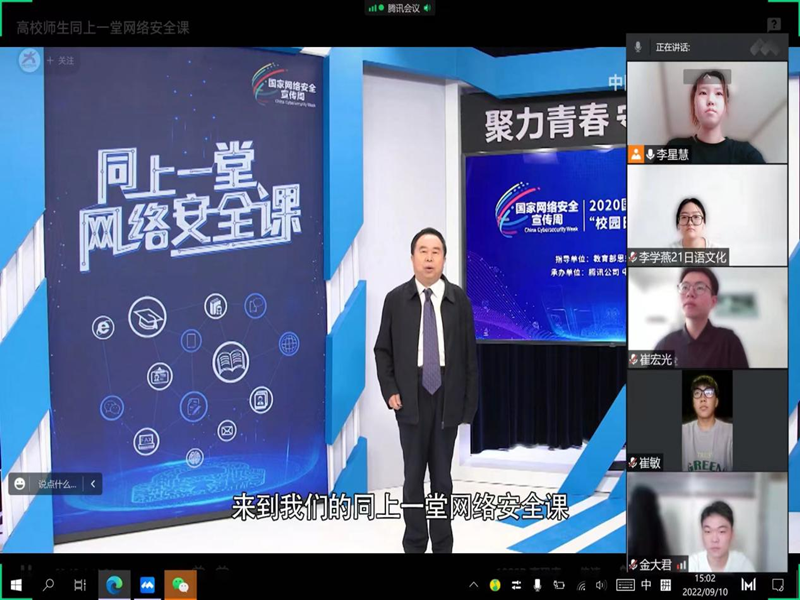This screenshot has height=600, width=800.
Task: Toggle 李星慧's microphone icon
Action: (x=650, y=154)
